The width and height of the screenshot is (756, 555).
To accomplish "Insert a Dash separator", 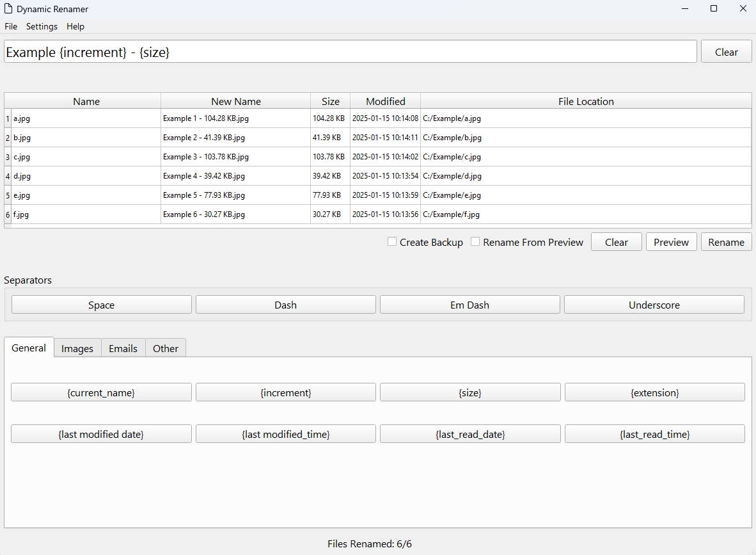I will (x=285, y=305).
